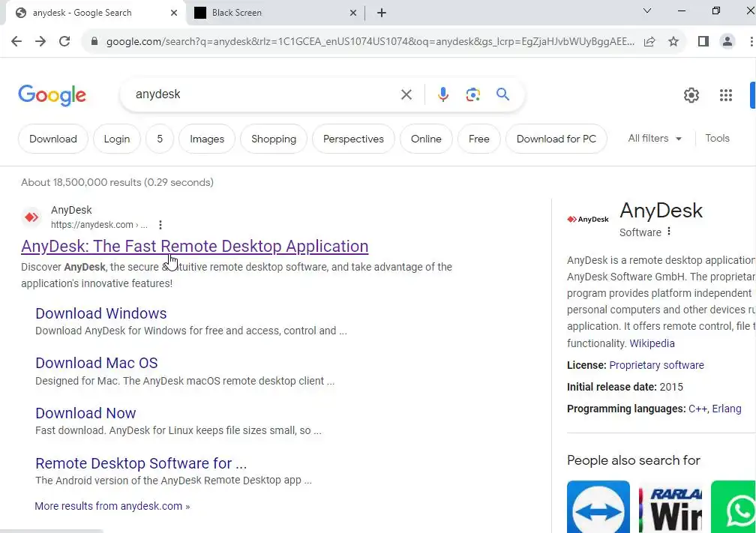The height and width of the screenshot is (533, 756).
Task: Submit search with the magnifier icon
Action: pos(502,94)
